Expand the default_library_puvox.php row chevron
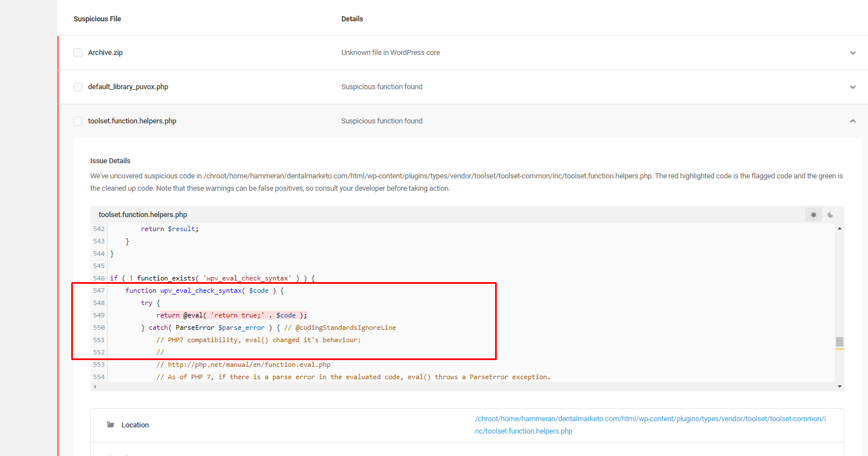The image size is (868, 456). tap(852, 87)
